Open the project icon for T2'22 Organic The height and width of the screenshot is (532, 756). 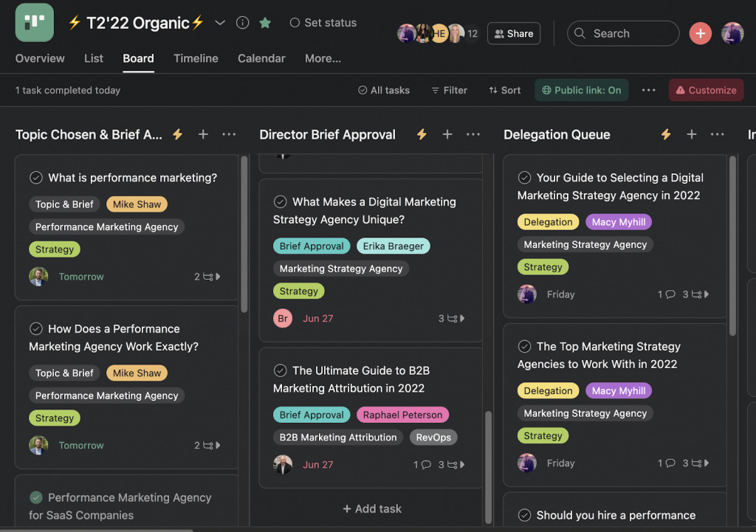pos(34,23)
